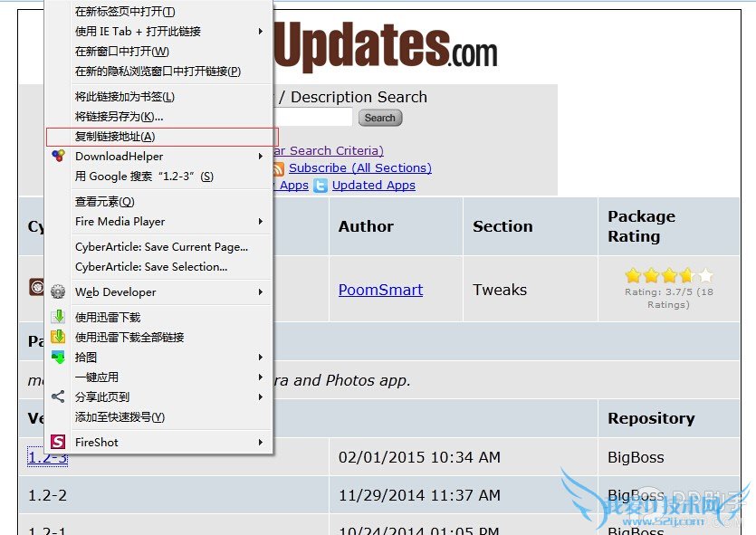Screen dimensions: 756x535
Task: Choose 使用迅雷下载 menu entry
Action: tap(108, 317)
